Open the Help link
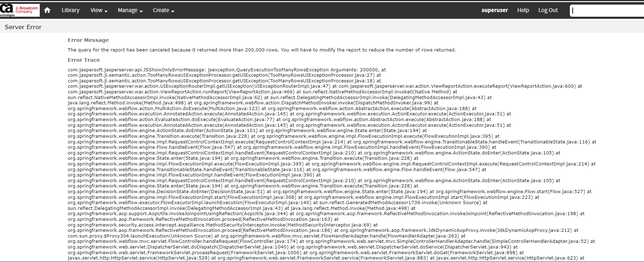644x262 pixels. coord(523,10)
